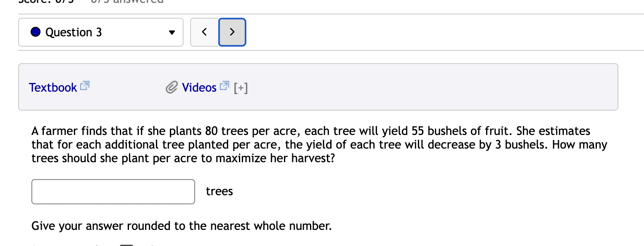The height and width of the screenshot is (246, 644).
Task: Click the 0/3 answered progress indicator
Action: [x=126, y=2]
